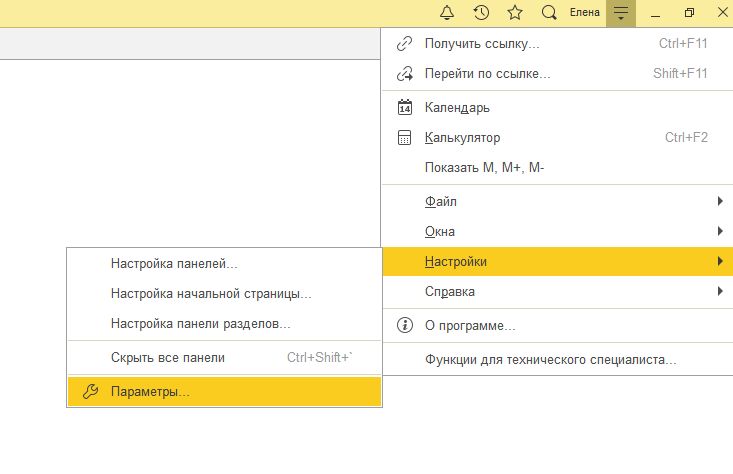733x474 pixels.
Task: Expand the Файл submenu arrow
Action: [720, 201]
